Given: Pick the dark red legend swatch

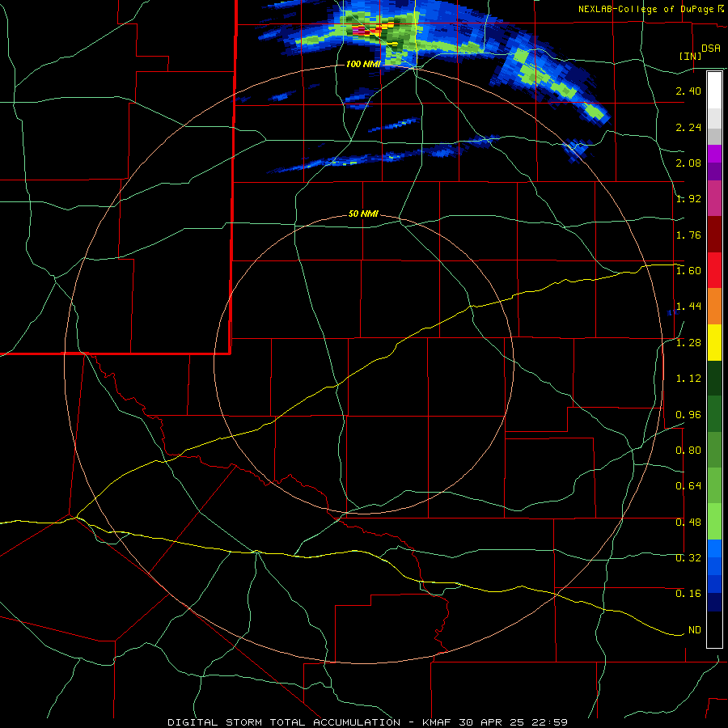Looking at the screenshot, I should pos(714,235).
